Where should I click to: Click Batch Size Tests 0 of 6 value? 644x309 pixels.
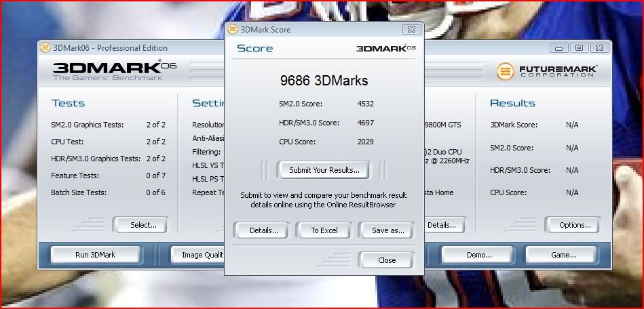pos(155,192)
